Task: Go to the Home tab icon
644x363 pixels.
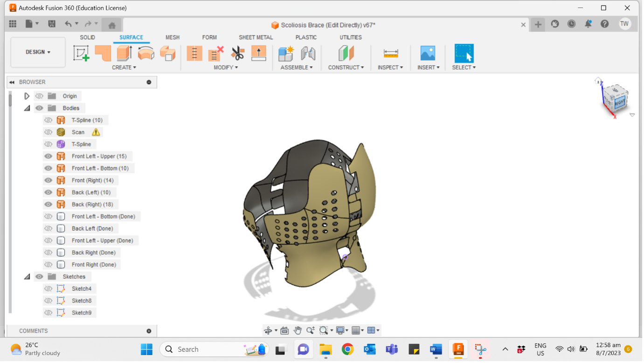Action: pos(112,25)
